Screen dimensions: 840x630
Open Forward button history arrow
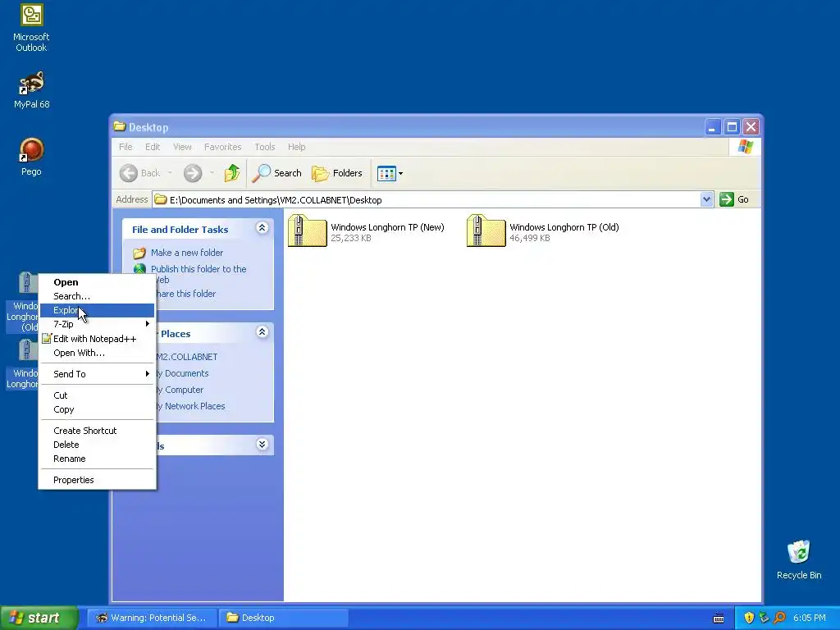click(x=212, y=173)
